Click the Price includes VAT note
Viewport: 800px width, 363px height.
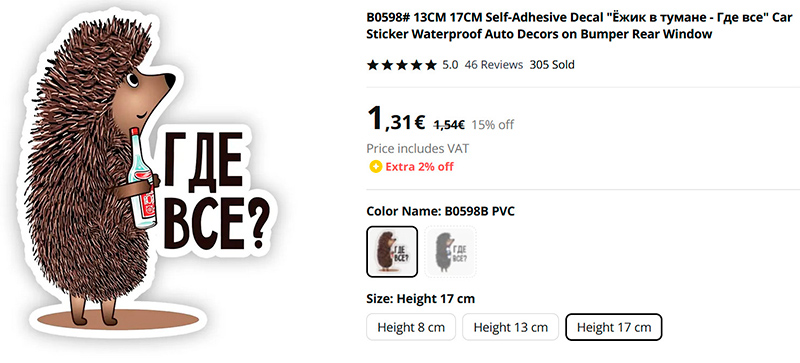click(417, 149)
